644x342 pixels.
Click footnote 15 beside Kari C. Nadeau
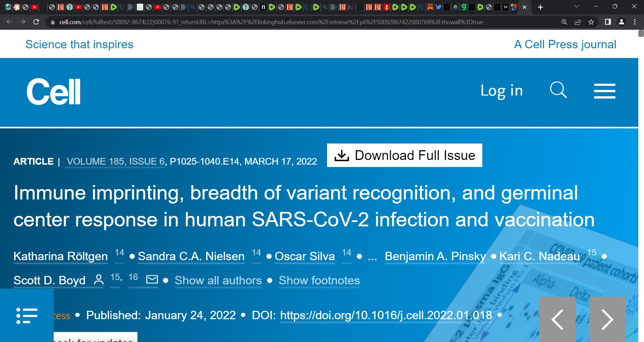(592, 252)
